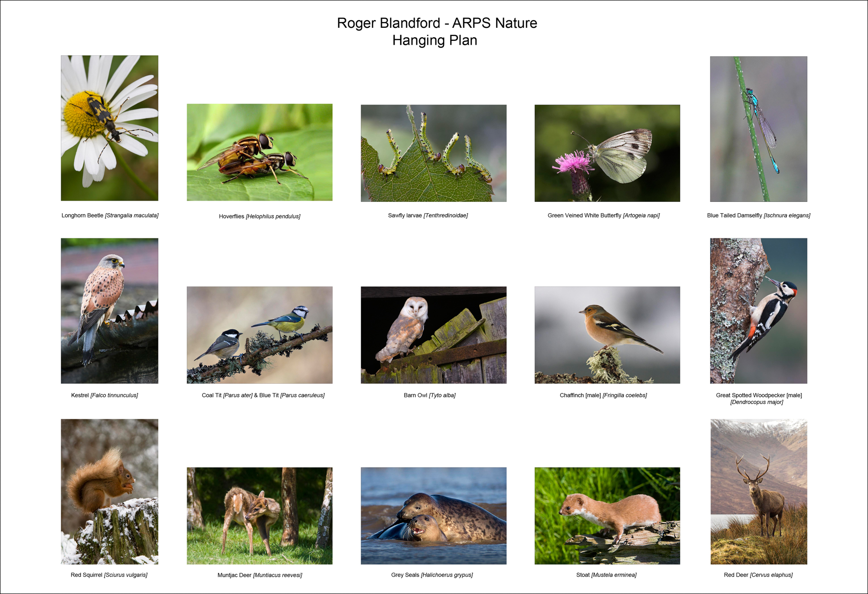Click the Stoat Mustela erminea caption
868x594 pixels.
[606, 575]
